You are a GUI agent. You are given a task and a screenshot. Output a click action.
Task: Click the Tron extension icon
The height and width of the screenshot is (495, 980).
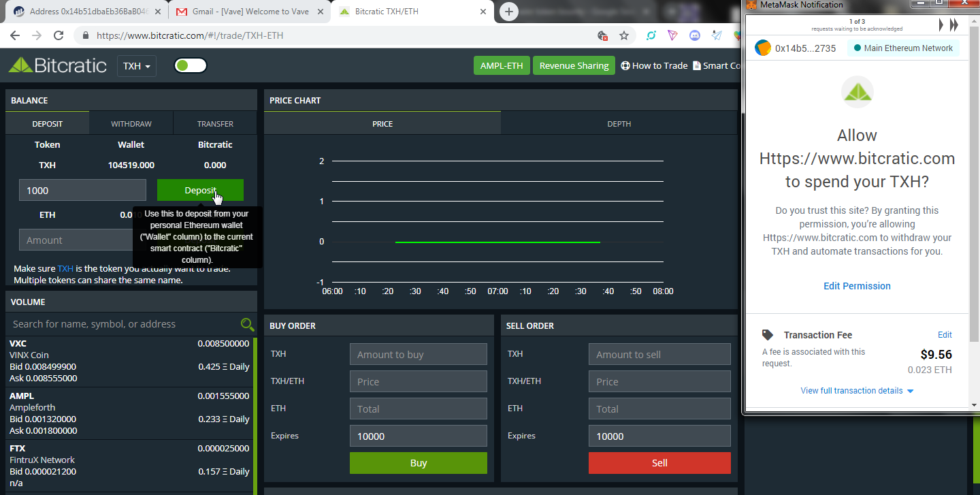673,35
